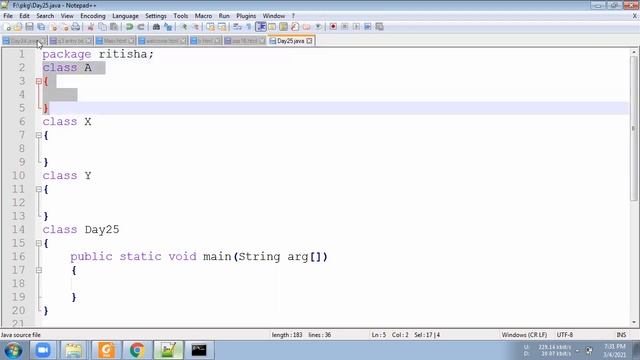The image size is (640, 360).
Task: Create a new file from toolbar
Action: pyautogui.click(x=7, y=27)
